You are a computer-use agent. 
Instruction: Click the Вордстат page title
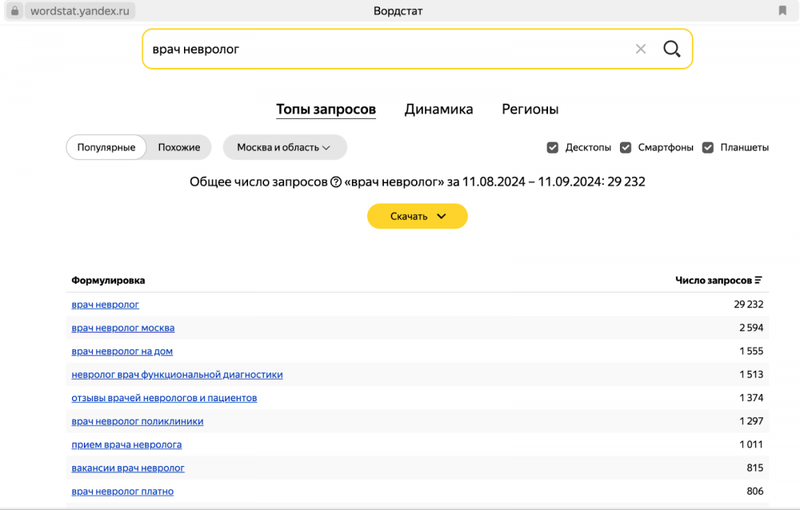coord(398,11)
